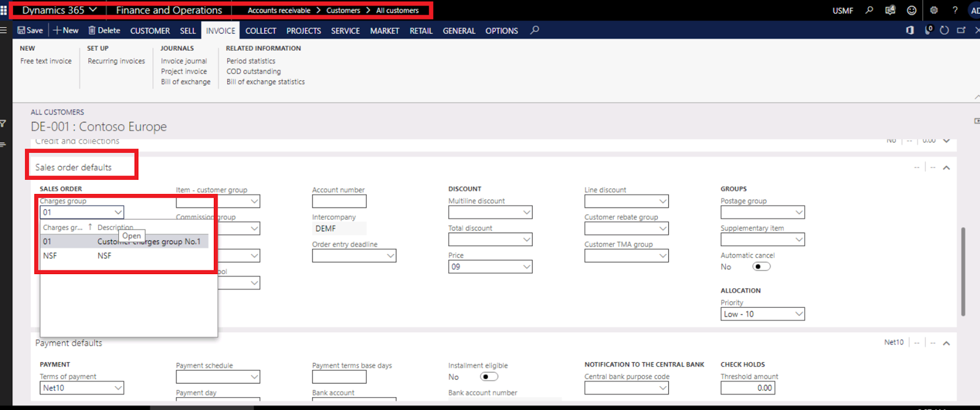
Task: Open the GENERAL tab
Action: pyautogui.click(x=459, y=31)
